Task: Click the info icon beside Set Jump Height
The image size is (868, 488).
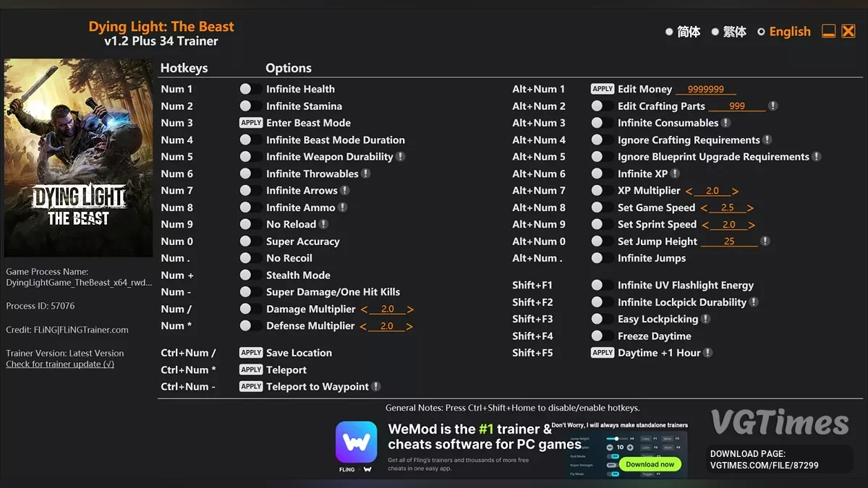Action: click(765, 241)
